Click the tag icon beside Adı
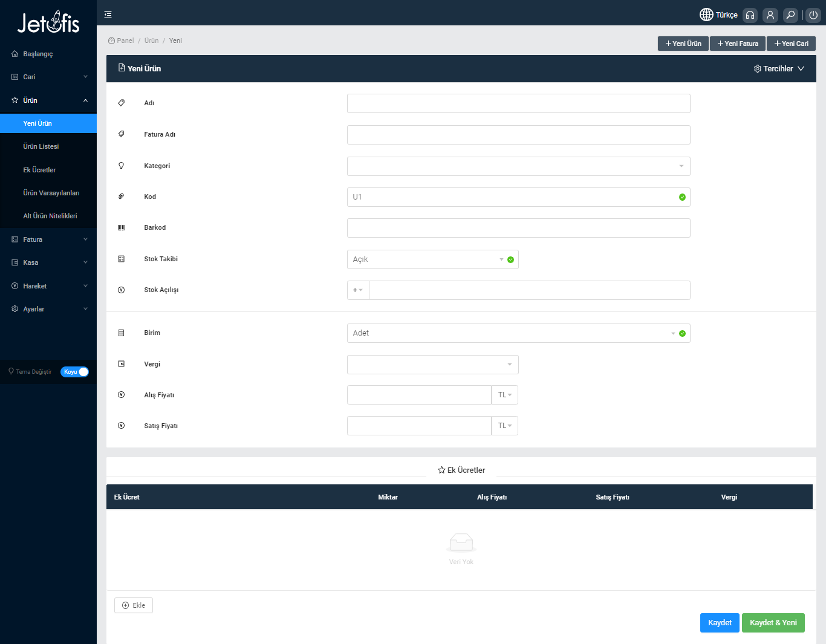The image size is (826, 644). (121, 103)
